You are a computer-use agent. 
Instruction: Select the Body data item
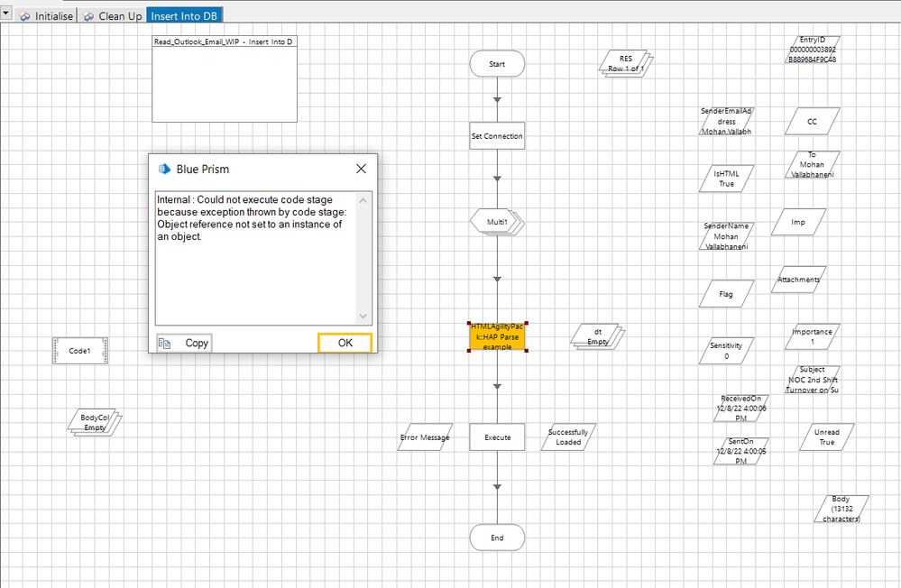[841, 509]
